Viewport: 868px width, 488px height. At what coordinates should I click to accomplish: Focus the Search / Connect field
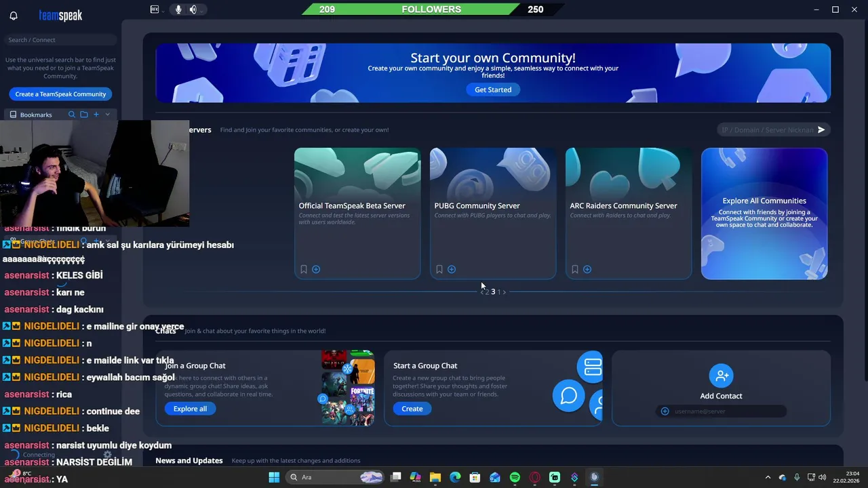tap(60, 40)
